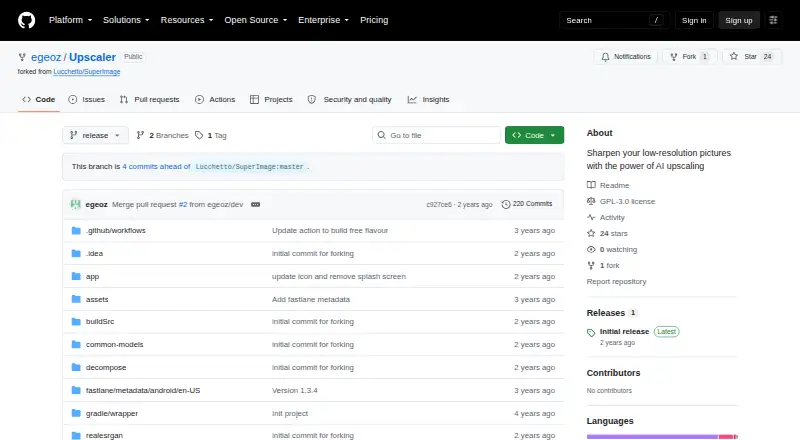Click the .github/workflows folder icon
The image size is (800, 440).
pos(76,231)
